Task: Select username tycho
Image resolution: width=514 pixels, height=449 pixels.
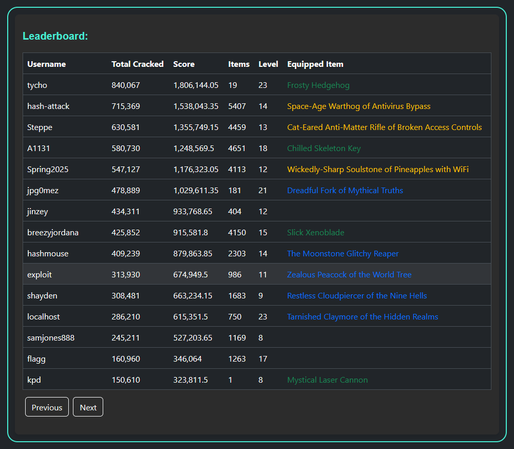Action: [37, 85]
